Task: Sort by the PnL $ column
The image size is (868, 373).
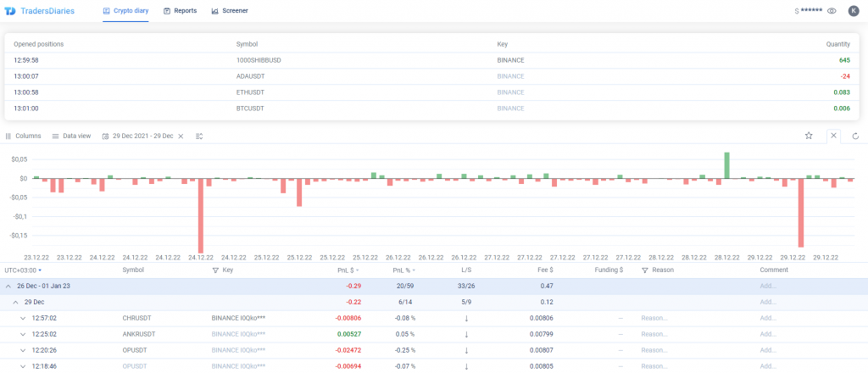Action: [x=348, y=270]
